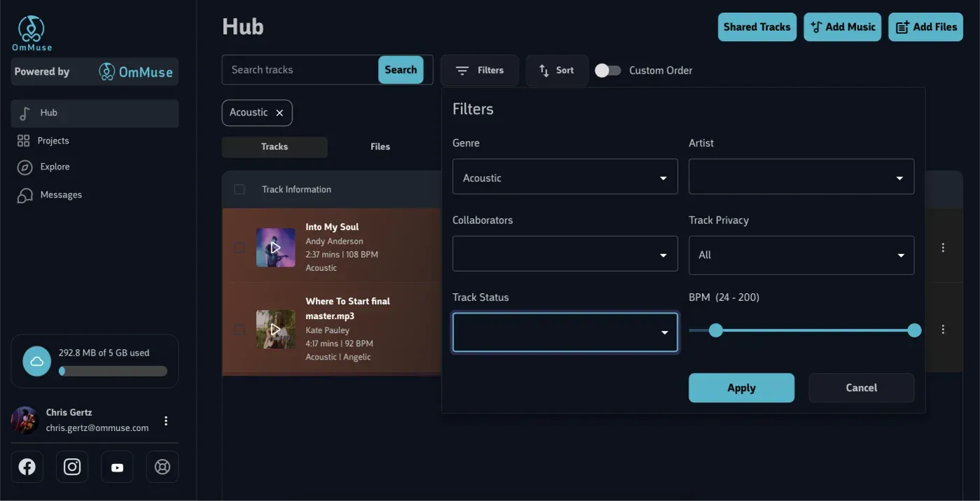Expand the Collaborators dropdown

[565, 253]
